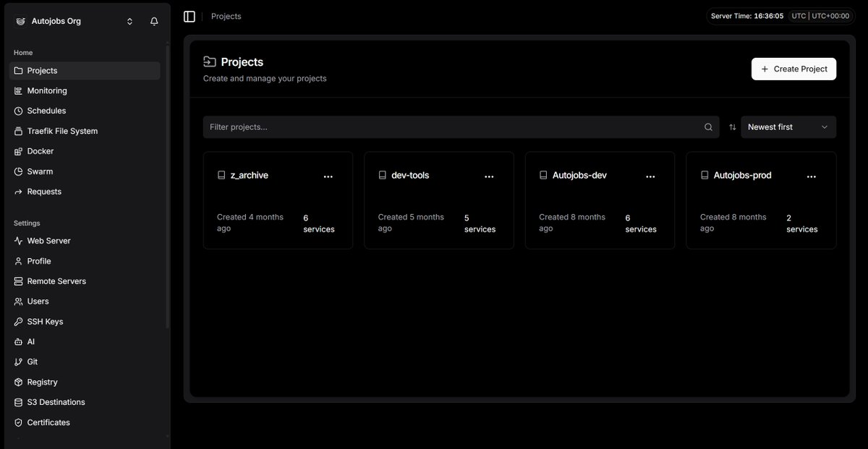Viewport: 868px width, 449px height.
Task: Go to Monitoring page
Action: 85,91
